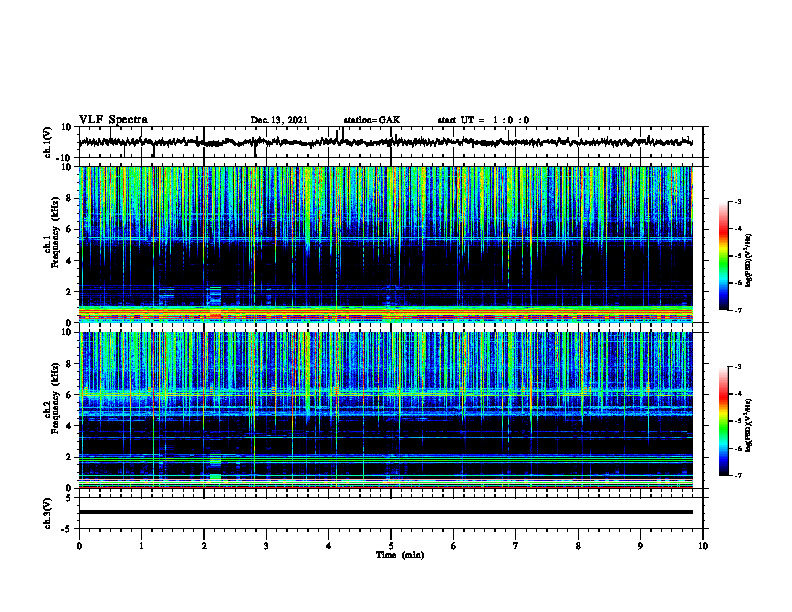Click the log(PSD) title beside ch.1 color bar
792x612 pixels.
point(750,260)
